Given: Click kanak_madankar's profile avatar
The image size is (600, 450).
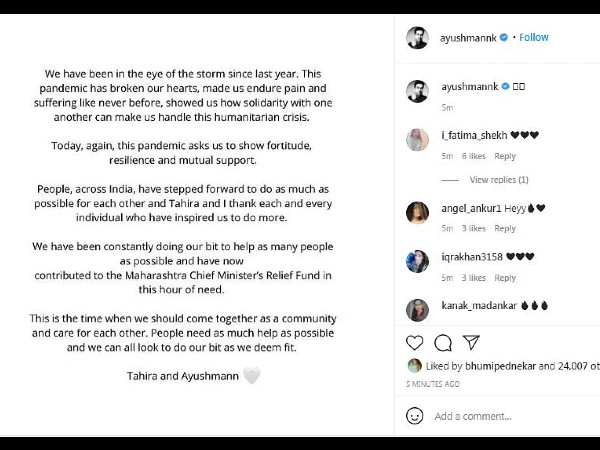Looking at the screenshot, I should pyautogui.click(x=417, y=309).
